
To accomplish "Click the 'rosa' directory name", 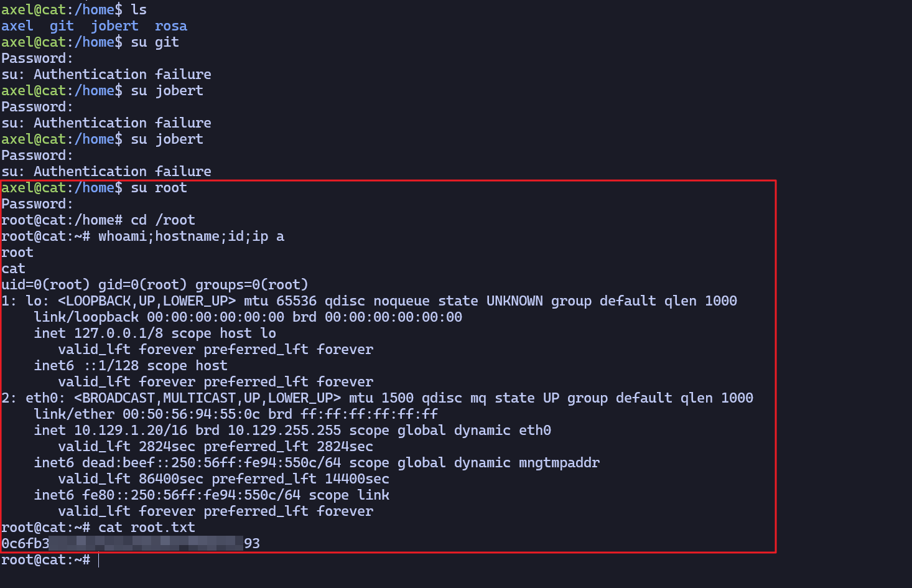I will [170, 26].
